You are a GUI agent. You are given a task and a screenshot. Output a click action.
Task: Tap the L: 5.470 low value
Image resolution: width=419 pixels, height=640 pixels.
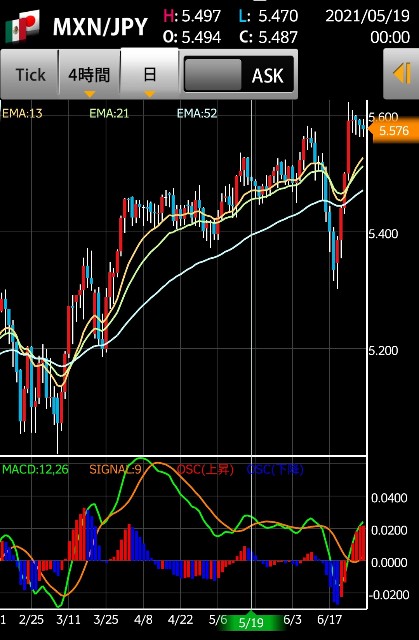coord(268,16)
